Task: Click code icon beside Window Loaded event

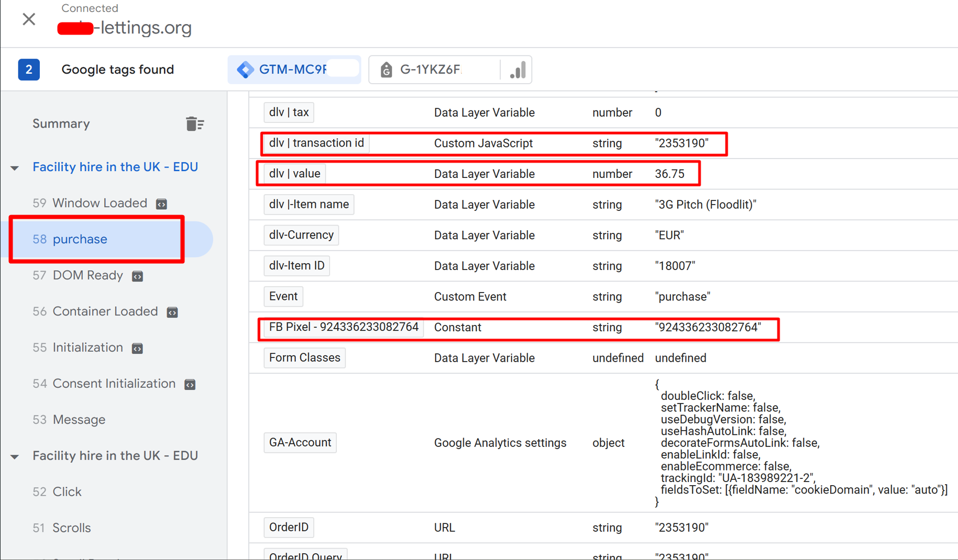Action: point(162,204)
